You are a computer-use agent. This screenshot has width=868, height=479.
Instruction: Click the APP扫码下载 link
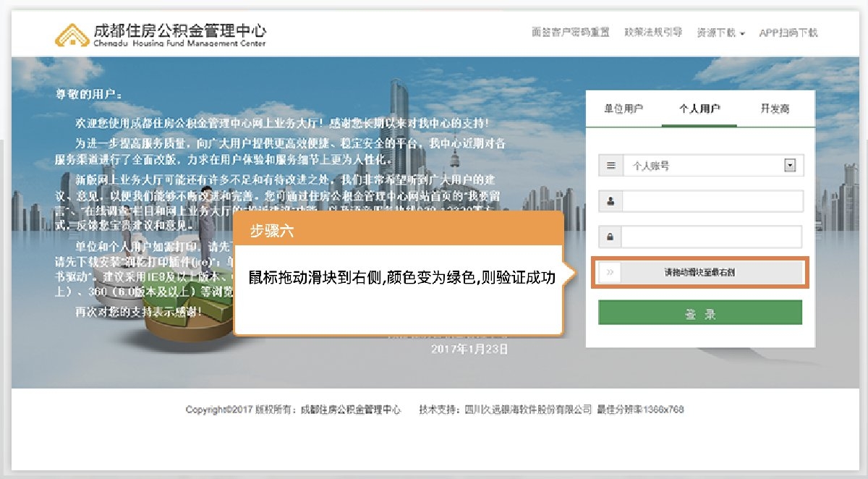788,33
